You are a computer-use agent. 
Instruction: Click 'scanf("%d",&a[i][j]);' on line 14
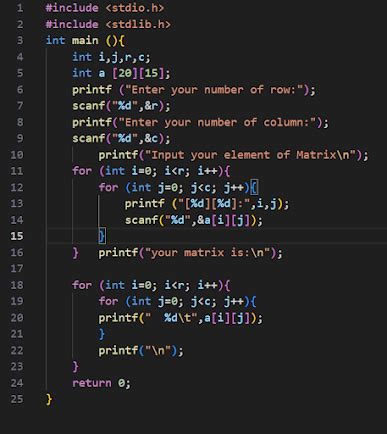[194, 220]
